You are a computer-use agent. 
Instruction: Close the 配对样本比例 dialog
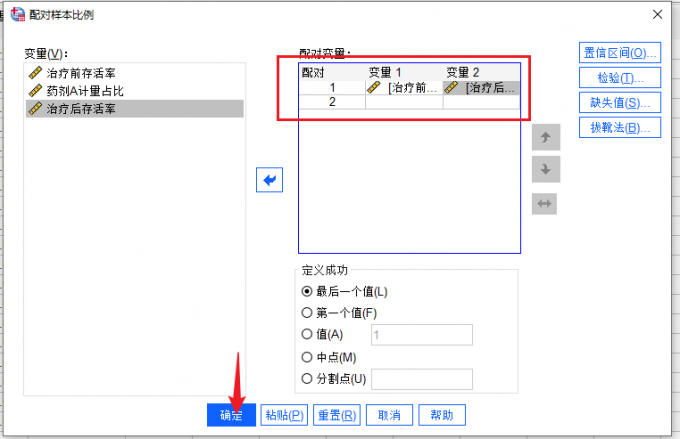point(657,14)
